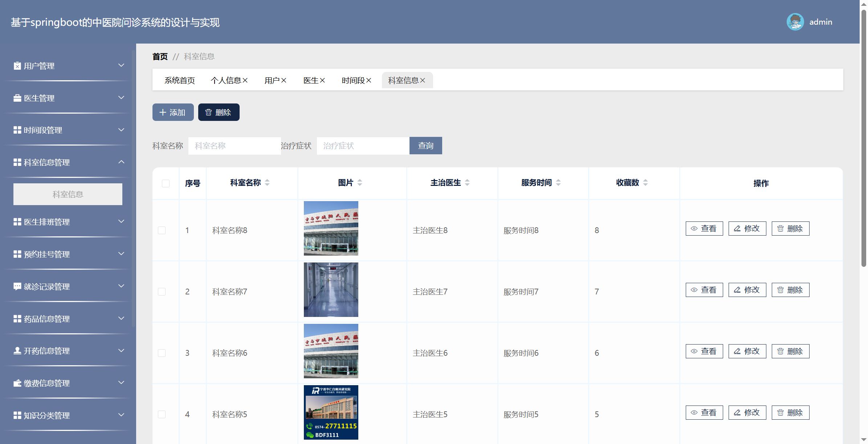Focus the 科室名称 search input
Viewport: 868px width, 444px height.
pos(235,146)
